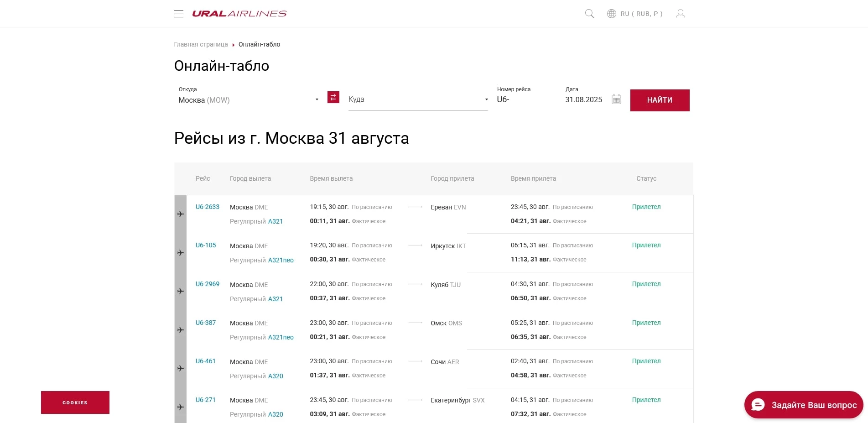Screen dimensions: 868x423
Task: Click the U6- flight number input field
Action: pyautogui.click(x=511, y=99)
